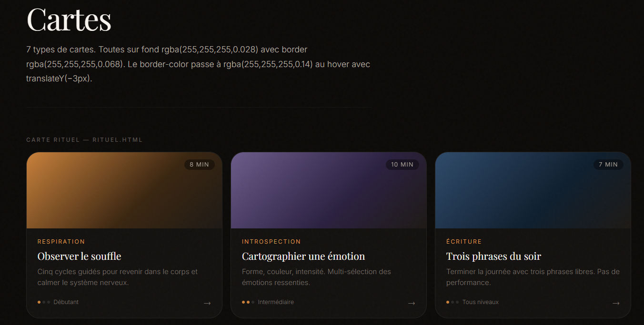Click the arrow icon on the Trois phrases du soir card
The image size is (644, 325).
(x=616, y=303)
